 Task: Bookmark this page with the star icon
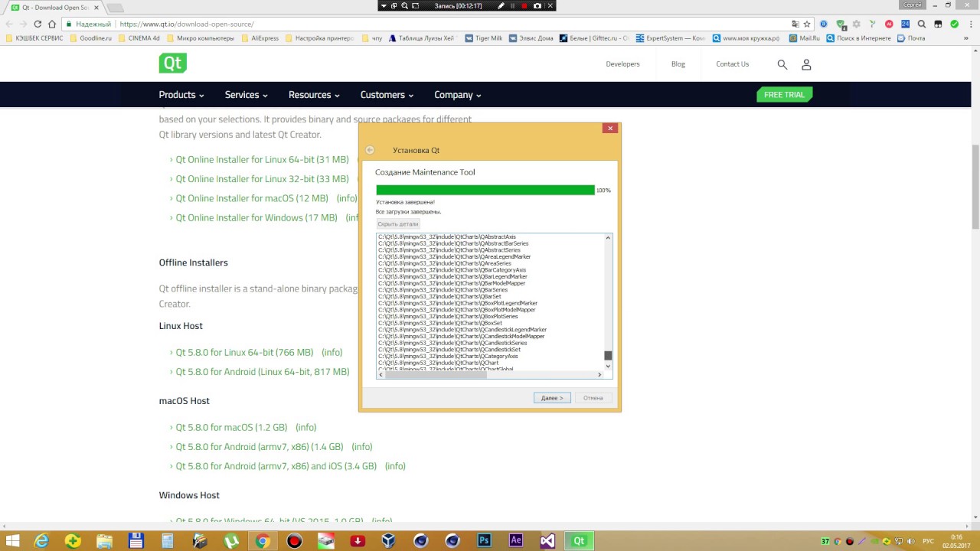806,24
